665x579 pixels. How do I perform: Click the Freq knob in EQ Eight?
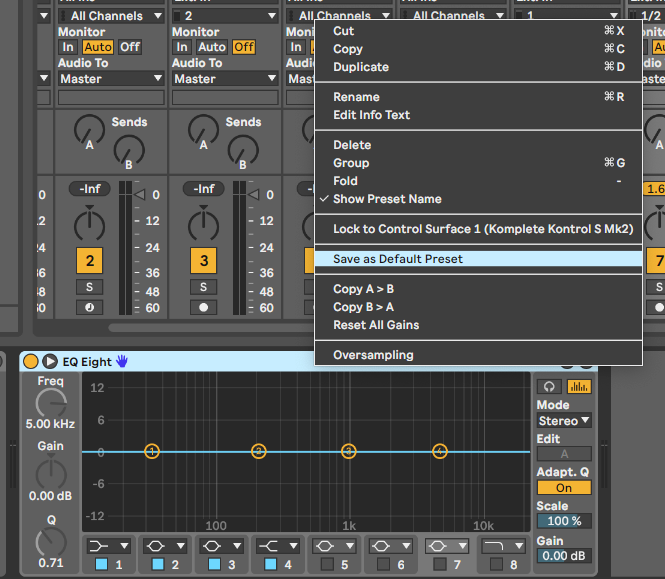point(51,403)
